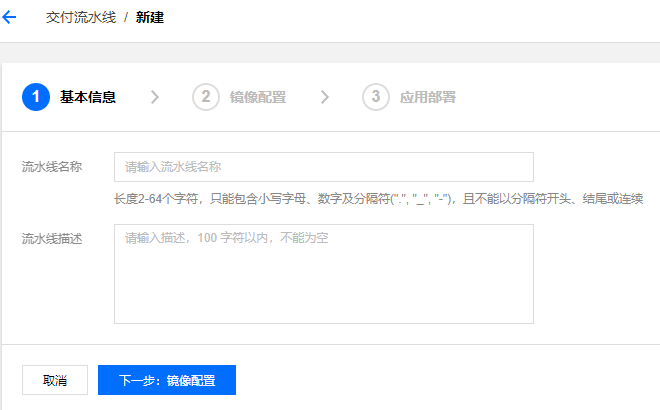Screen dimensions: 660x410
Task: Click the 流水线描述 field label
Action: pos(52,239)
